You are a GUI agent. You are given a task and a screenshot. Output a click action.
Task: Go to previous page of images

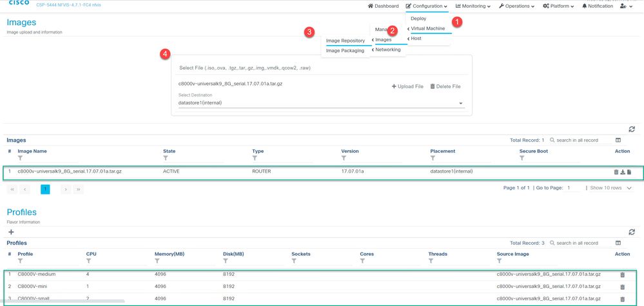26,189
